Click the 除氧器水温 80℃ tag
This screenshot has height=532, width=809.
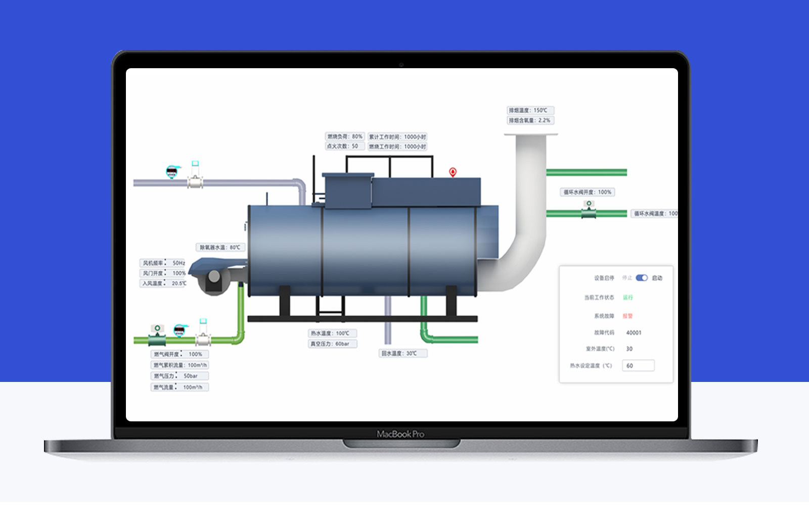220,248
